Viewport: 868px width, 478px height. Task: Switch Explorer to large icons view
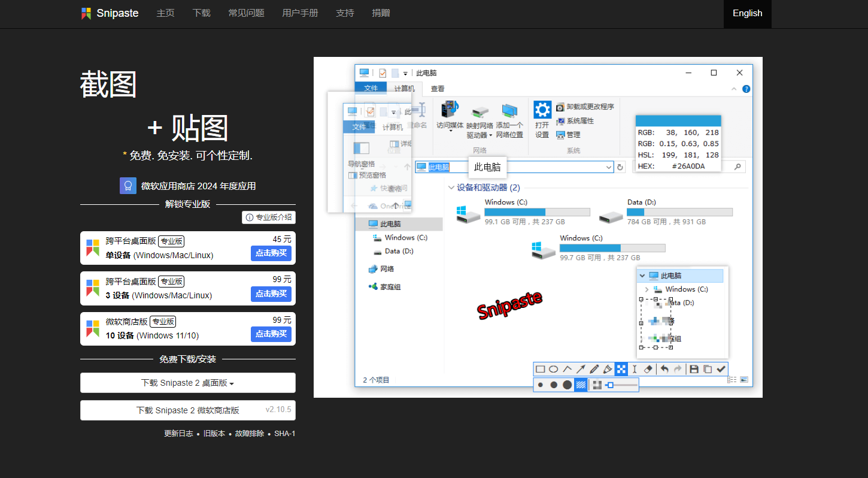coord(744,380)
